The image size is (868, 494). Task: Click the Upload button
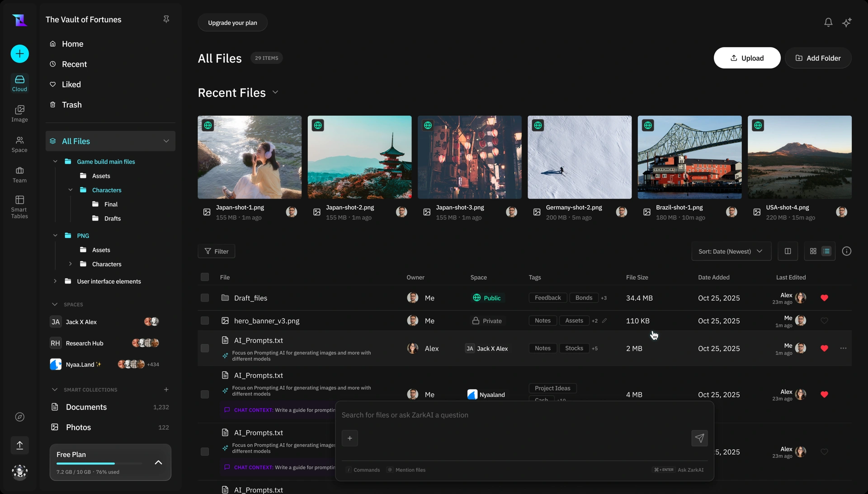coord(747,58)
